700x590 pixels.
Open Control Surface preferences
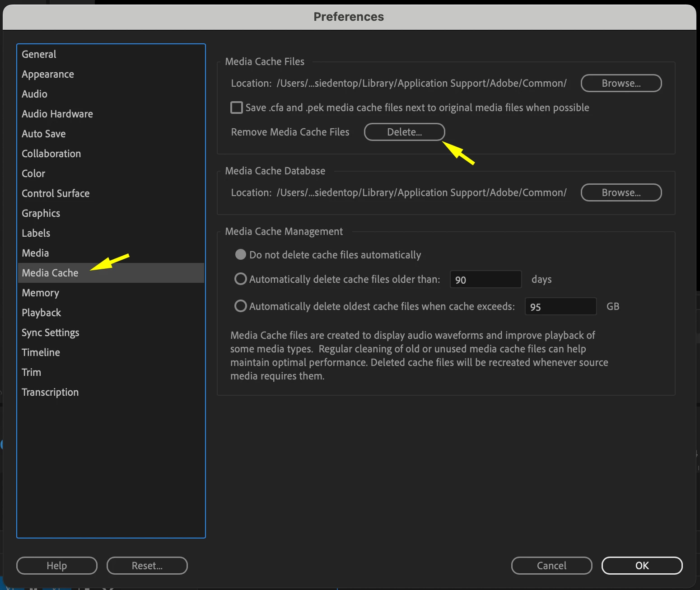tap(111, 193)
